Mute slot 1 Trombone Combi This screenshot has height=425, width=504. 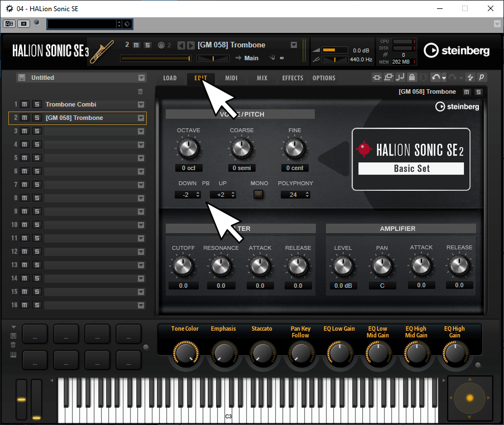coord(25,104)
